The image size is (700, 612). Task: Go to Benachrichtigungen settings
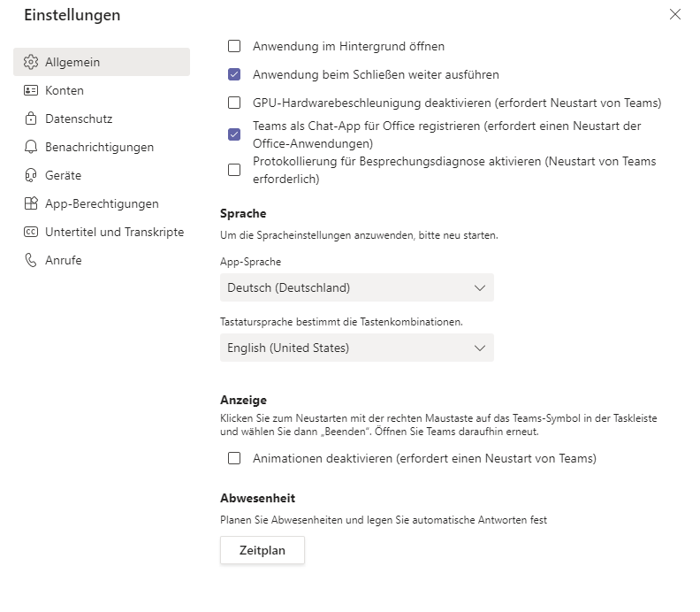102,147
